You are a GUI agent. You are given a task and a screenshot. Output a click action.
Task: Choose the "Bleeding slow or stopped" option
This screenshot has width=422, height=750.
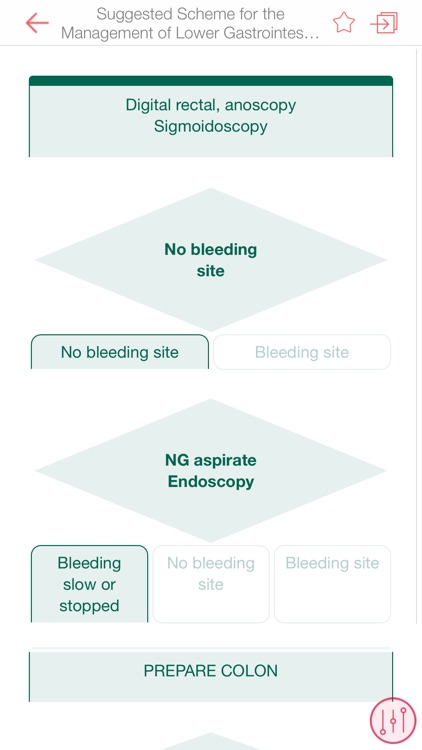pos(89,584)
